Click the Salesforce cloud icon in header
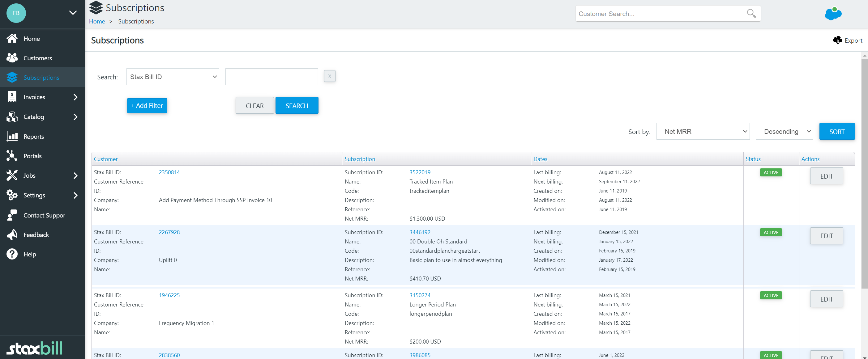 [833, 14]
